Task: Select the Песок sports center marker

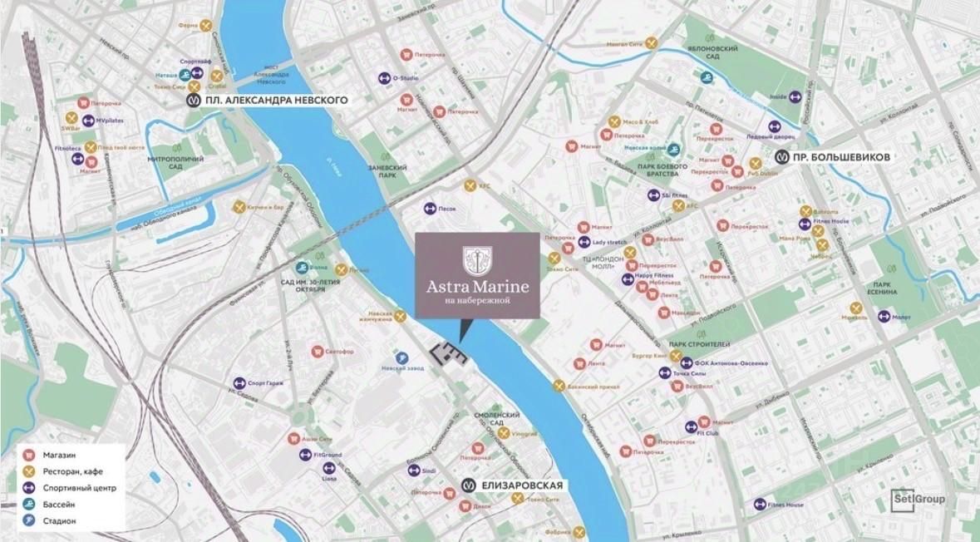Action: pos(430,208)
